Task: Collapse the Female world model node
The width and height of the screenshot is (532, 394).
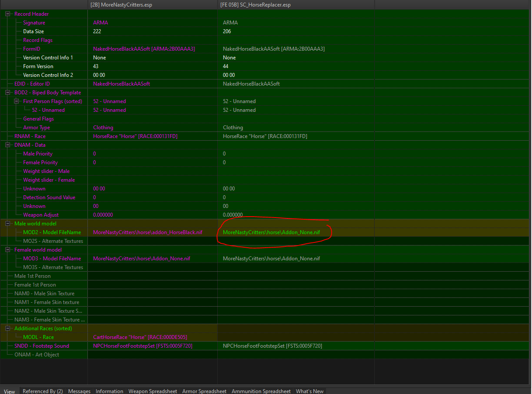Action: 8,250
